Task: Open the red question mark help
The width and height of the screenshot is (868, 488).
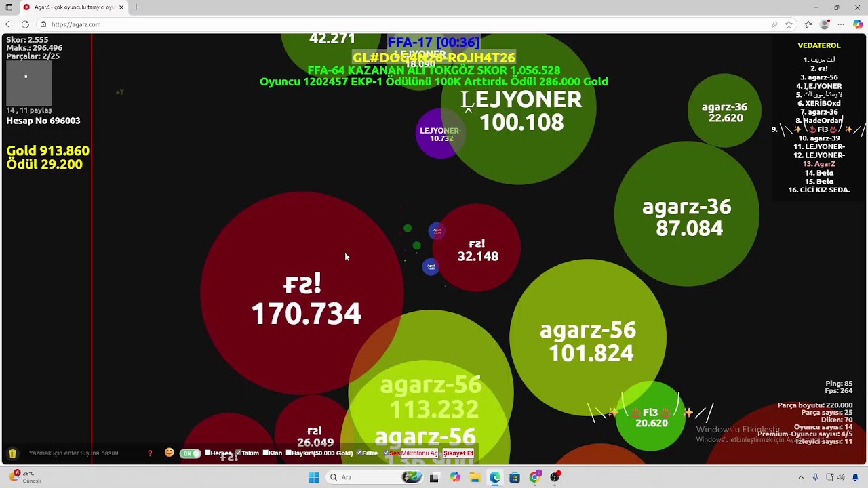Action: [x=150, y=453]
